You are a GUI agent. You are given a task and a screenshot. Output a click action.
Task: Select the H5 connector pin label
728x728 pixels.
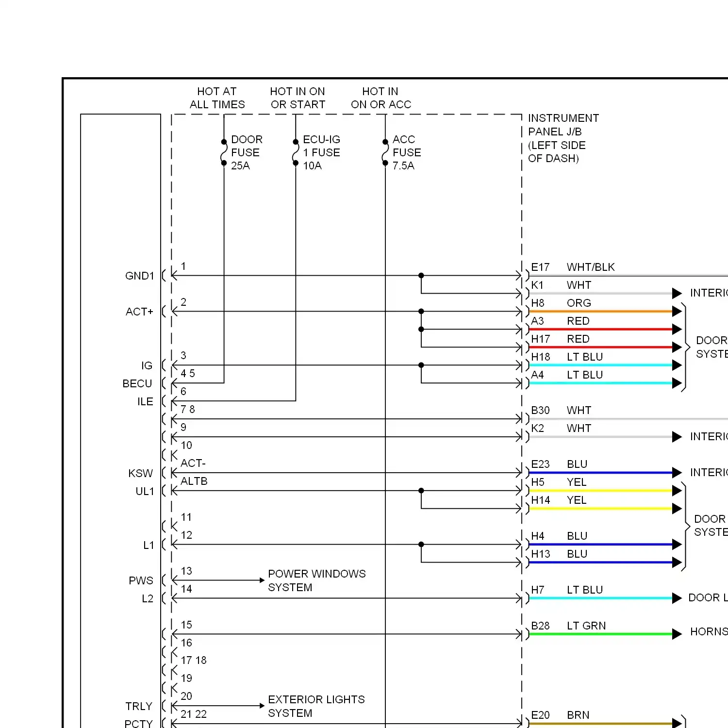pos(538,482)
